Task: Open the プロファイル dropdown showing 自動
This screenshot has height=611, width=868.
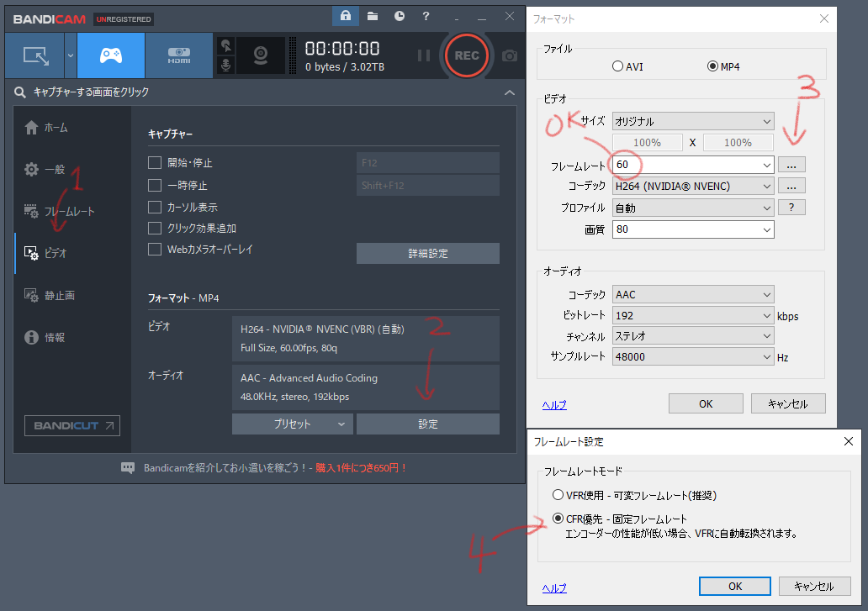Action: point(693,208)
